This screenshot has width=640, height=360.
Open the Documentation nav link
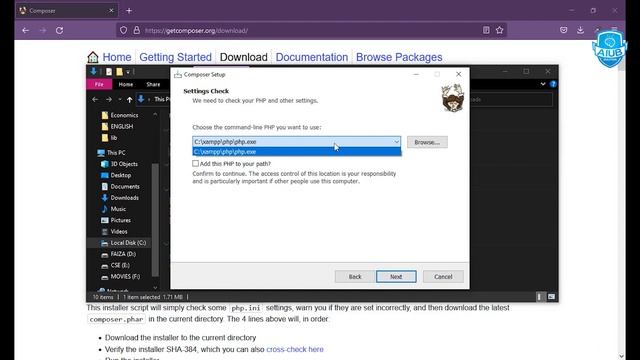tap(312, 57)
